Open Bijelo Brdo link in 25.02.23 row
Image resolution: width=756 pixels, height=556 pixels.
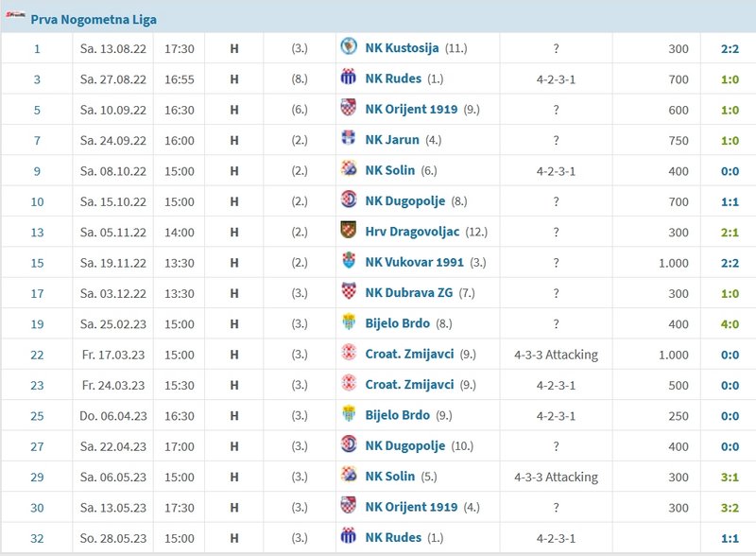(397, 322)
